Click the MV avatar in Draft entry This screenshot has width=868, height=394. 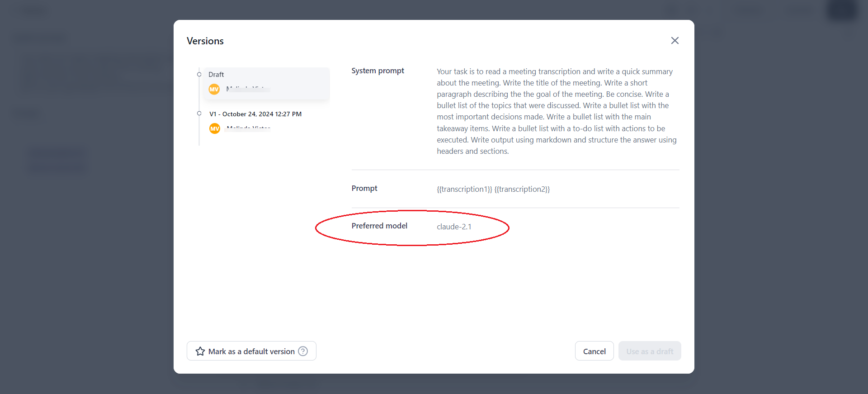pos(214,89)
